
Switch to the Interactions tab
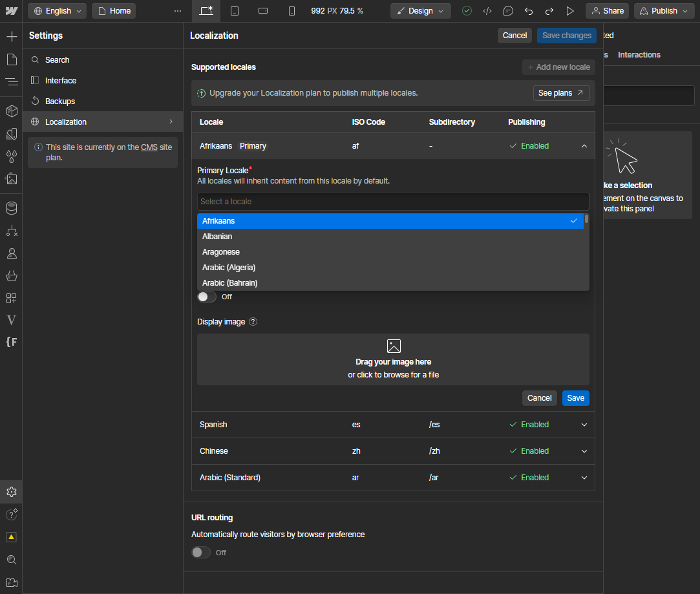tap(639, 55)
